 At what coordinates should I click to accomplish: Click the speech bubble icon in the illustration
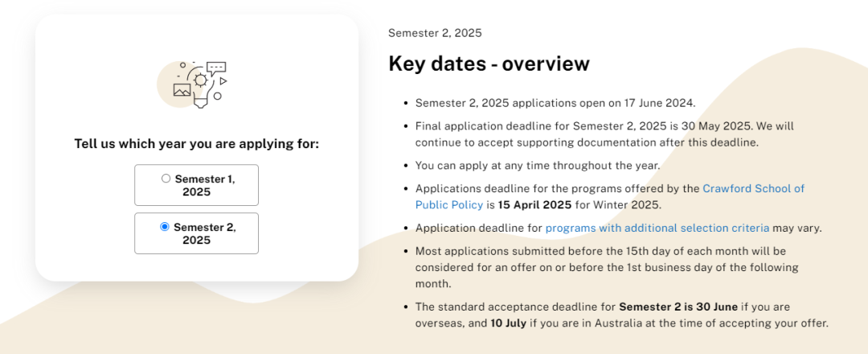pos(216,68)
